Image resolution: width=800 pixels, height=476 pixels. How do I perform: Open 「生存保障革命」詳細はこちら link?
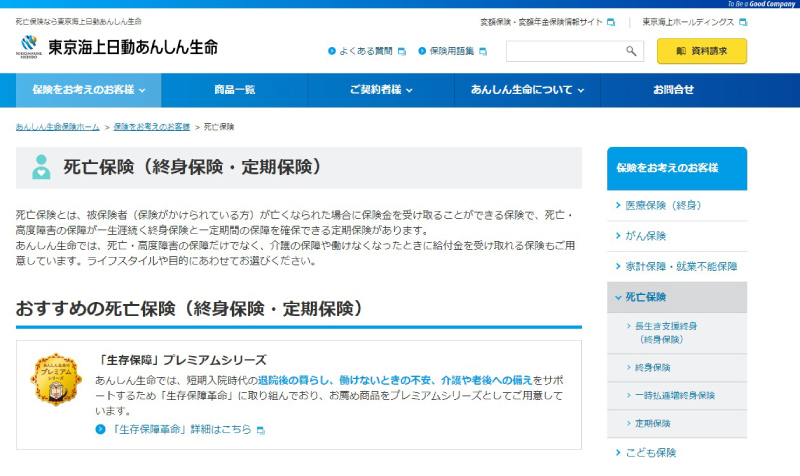pos(181,429)
